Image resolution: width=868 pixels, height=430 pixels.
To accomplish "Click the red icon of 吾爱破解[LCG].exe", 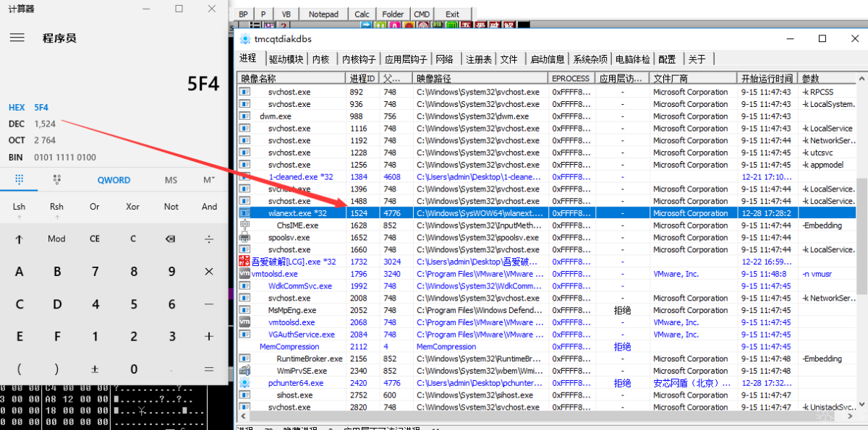I will point(244,262).
